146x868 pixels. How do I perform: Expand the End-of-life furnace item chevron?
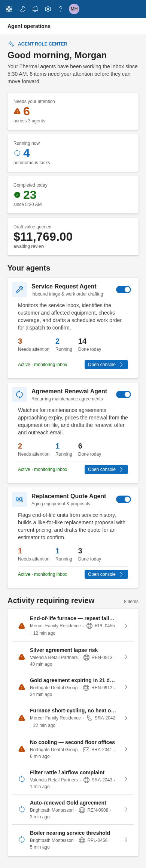126,626
